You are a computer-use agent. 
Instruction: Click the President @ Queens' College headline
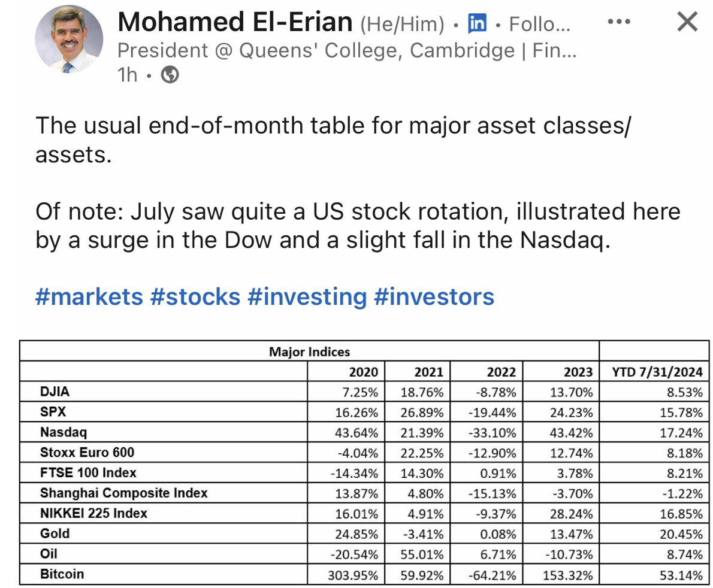pos(346,51)
